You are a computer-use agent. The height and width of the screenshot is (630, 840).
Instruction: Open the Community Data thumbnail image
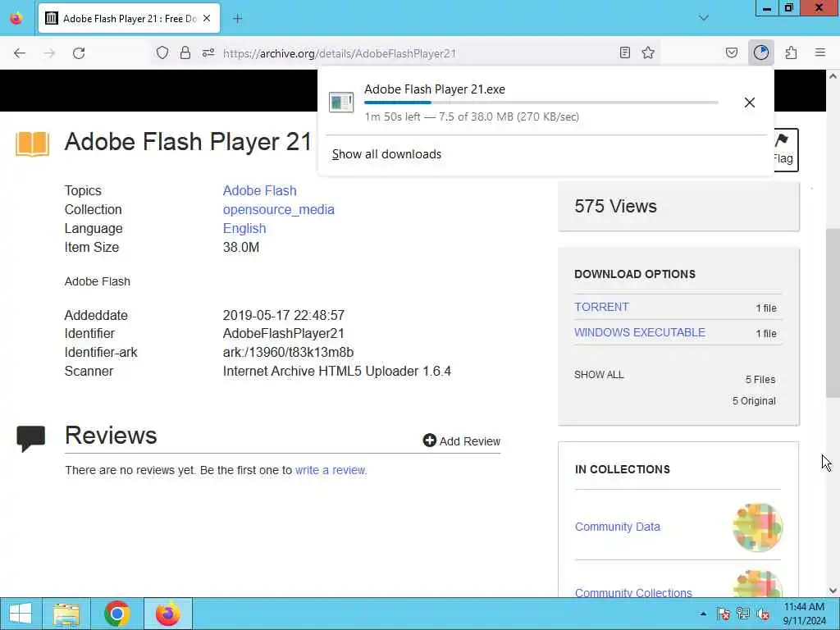[757, 527]
